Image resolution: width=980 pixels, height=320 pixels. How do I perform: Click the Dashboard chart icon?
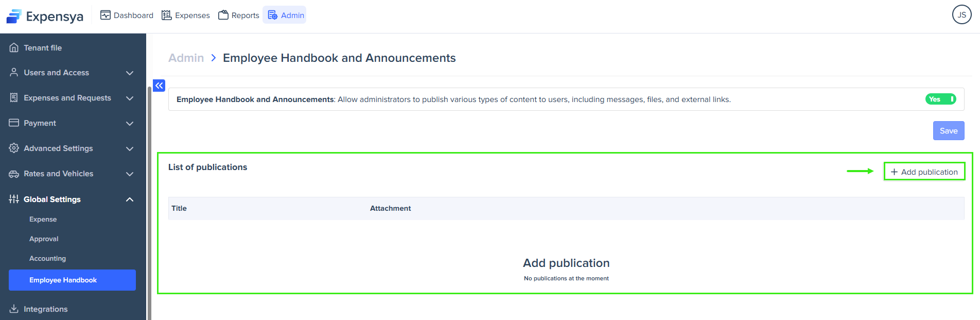tap(106, 15)
